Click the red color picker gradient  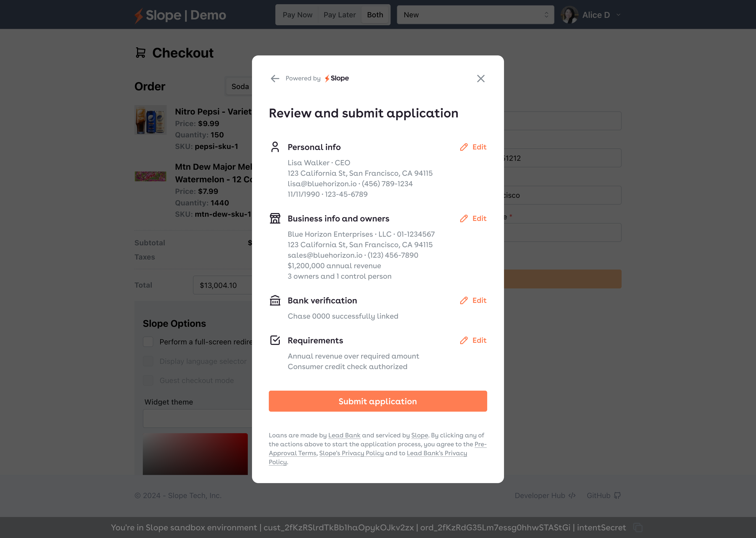click(195, 454)
